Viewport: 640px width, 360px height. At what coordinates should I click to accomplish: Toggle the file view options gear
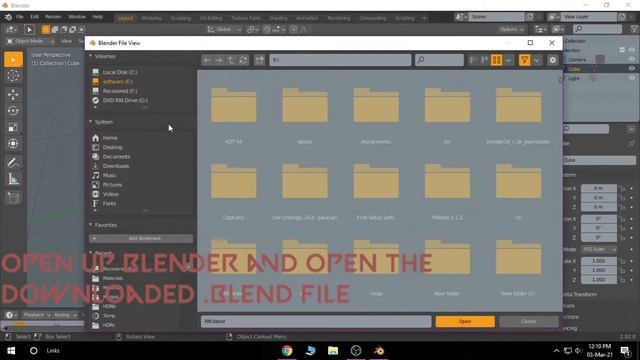point(553,60)
